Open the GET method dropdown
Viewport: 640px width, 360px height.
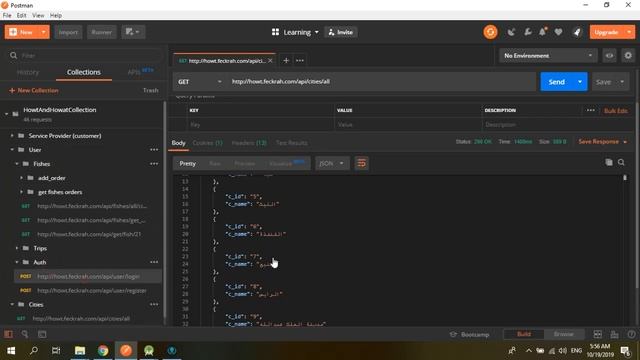tap(200, 82)
